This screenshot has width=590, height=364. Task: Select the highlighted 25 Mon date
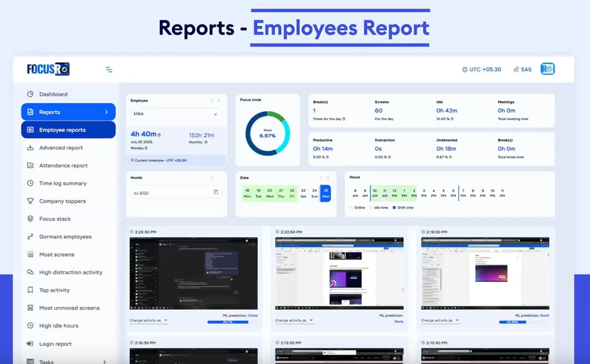pyautogui.click(x=326, y=193)
